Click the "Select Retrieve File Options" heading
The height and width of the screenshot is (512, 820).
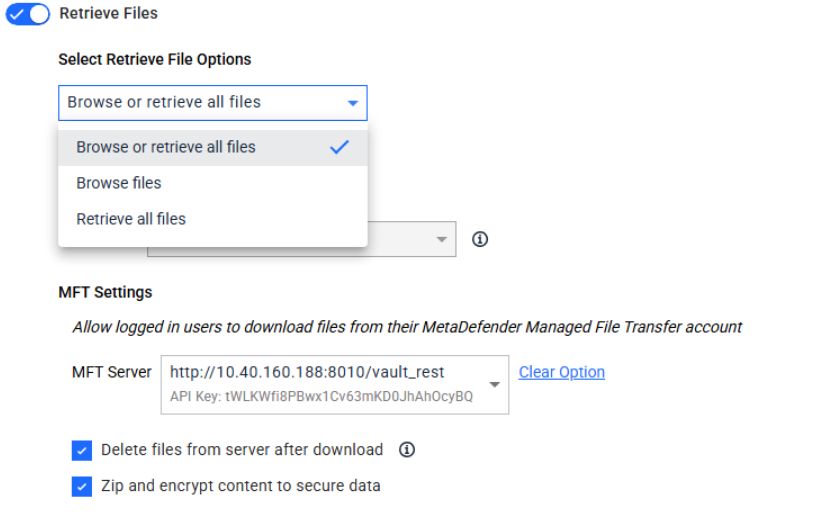tap(154, 59)
